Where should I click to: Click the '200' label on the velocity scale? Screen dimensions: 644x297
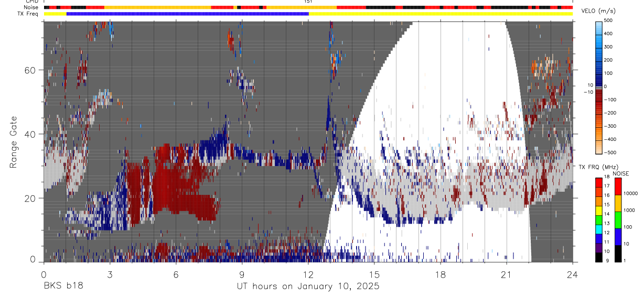tap(608, 60)
